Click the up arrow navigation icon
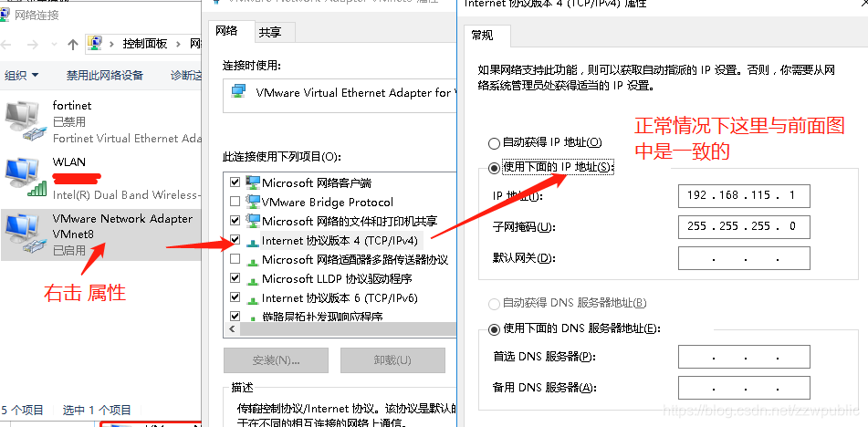Image resolution: width=868 pixels, height=427 pixels. pos(72,45)
